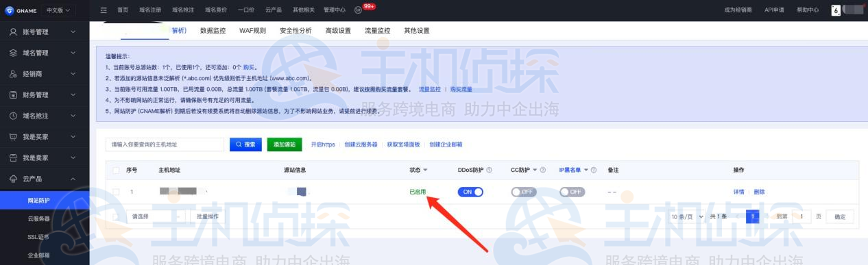Collapse sidebar with hamburger icon

point(104,10)
